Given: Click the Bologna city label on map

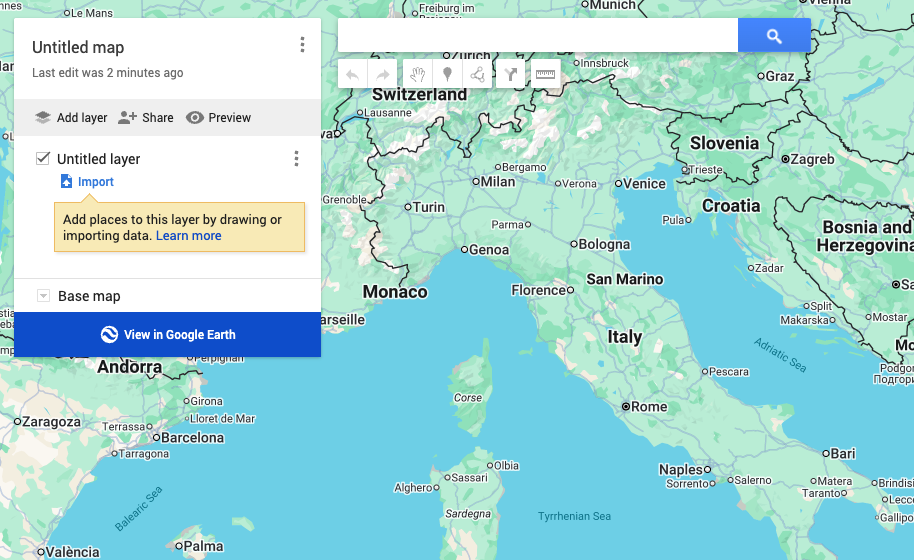Looking at the screenshot, I should click(x=604, y=244).
